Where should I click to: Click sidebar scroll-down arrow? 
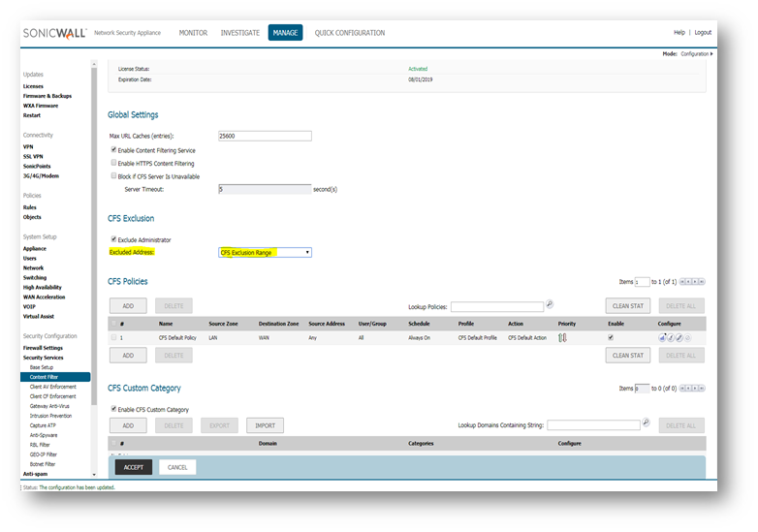pos(94,475)
